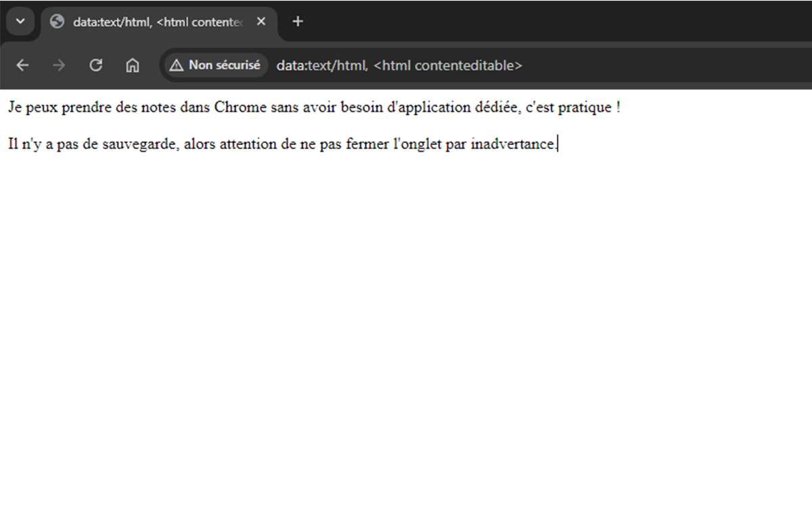Select the data:text/html browser tab

point(159,22)
